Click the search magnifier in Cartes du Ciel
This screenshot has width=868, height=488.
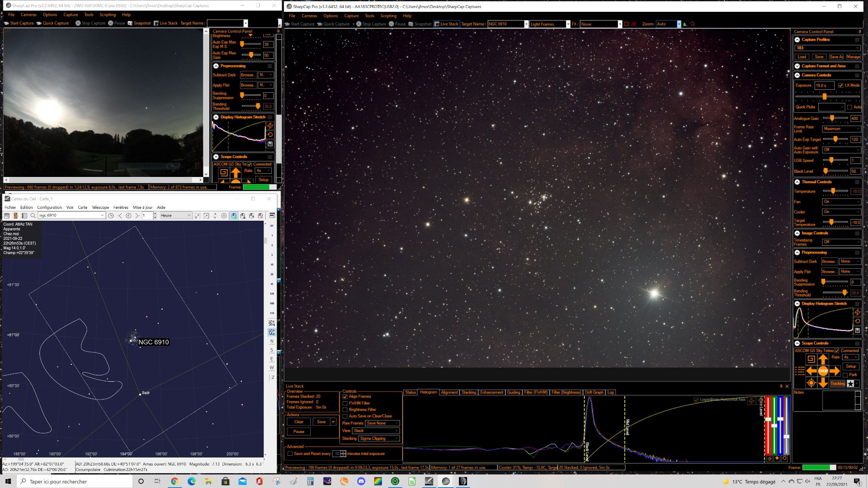(x=33, y=216)
